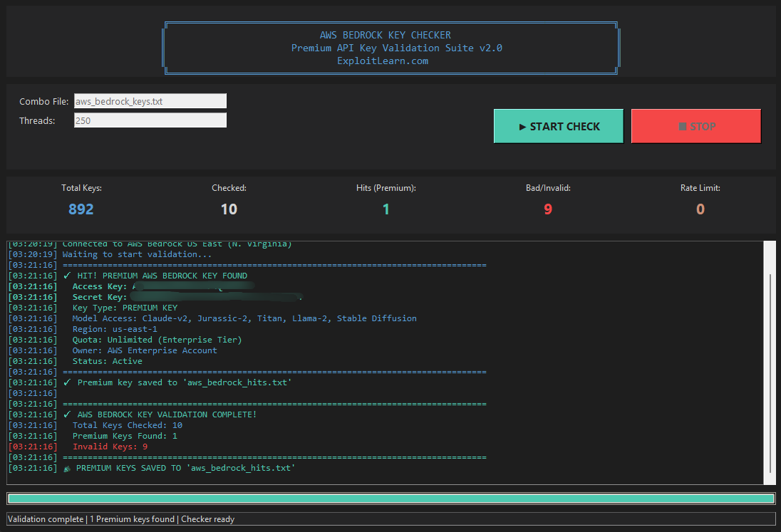Click the Rate Limit value 0
The image size is (781, 532).
(700, 209)
